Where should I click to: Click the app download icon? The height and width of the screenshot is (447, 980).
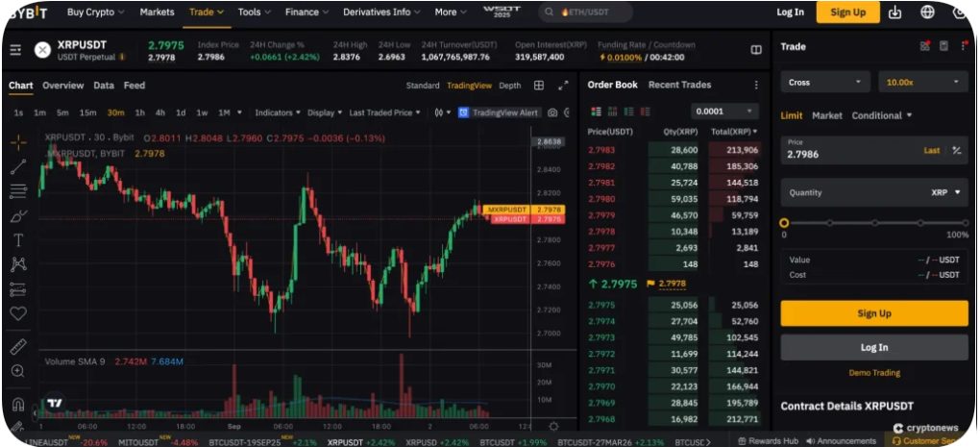[895, 12]
